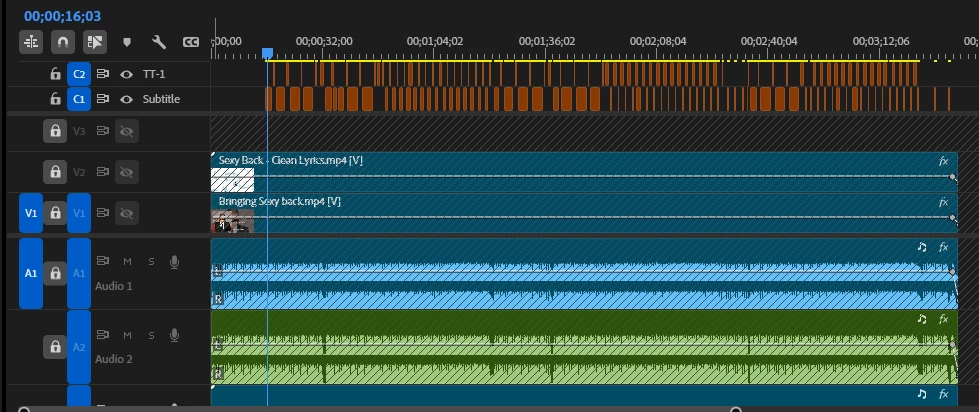Select Bringing Sexy back.mp4 video clip
This screenshot has width=979, height=412.
pyautogui.click(x=584, y=213)
